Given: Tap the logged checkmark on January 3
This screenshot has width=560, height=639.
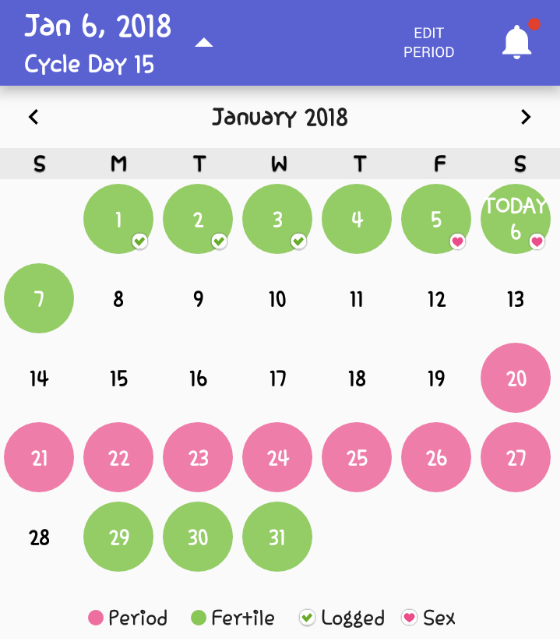Looking at the screenshot, I should click(x=299, y=241).
